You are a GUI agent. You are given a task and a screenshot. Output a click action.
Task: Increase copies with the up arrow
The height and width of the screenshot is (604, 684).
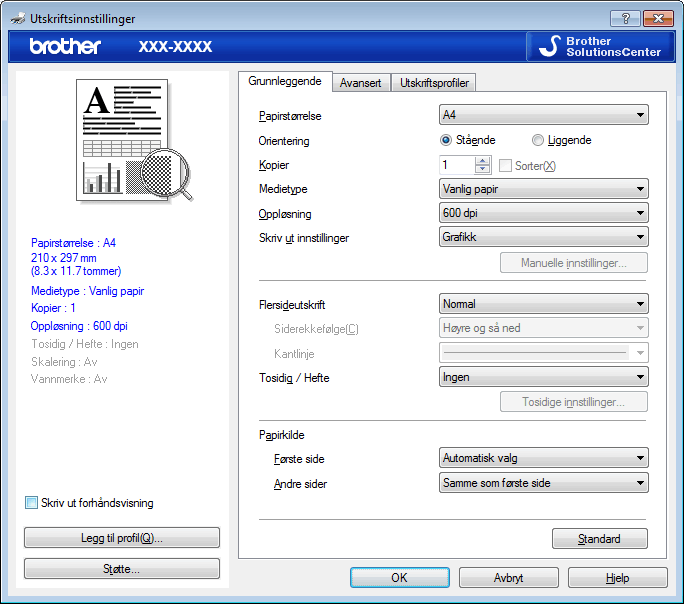483,160
